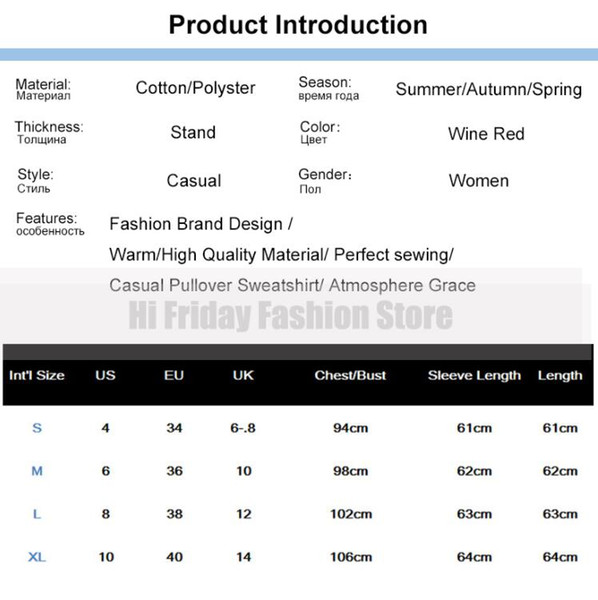The height and width of the screenshot is (600, 598).
Task: Click the UK column header
Action: (x=243, y=375)
